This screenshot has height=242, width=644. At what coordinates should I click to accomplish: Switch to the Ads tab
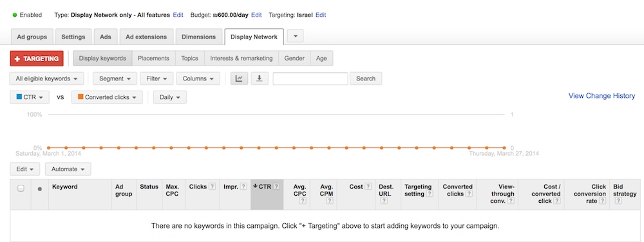click(106, 37)
